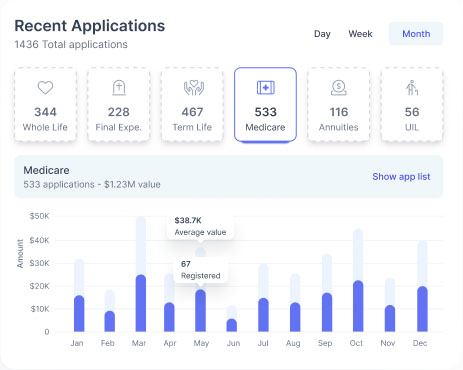Click the tombstone icon on the Final Expe. card

119,88
